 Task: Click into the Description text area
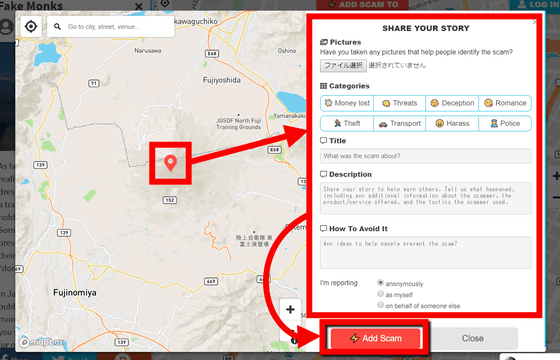(426, 198)
